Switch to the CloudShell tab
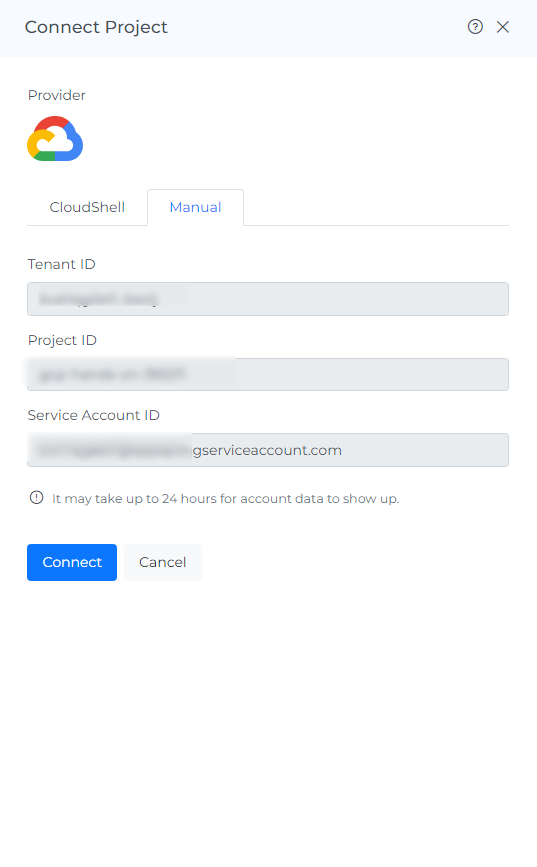537x867 pixels. click(87, 207)
